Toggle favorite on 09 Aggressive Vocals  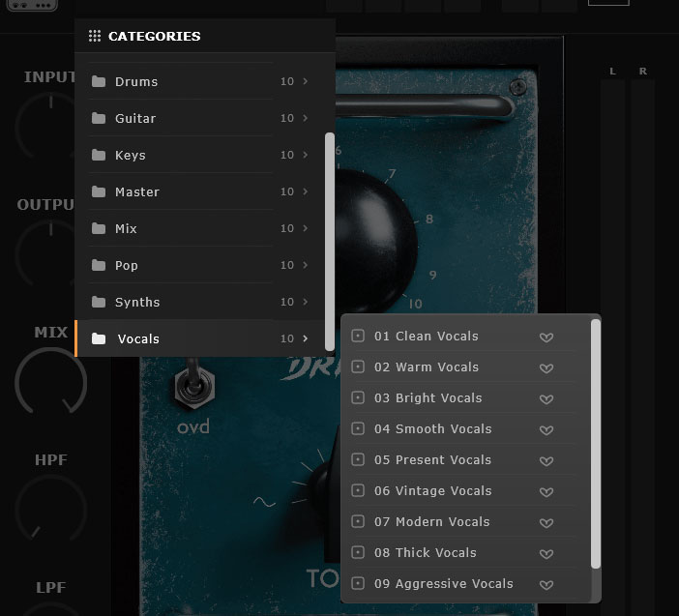point(546,585)
